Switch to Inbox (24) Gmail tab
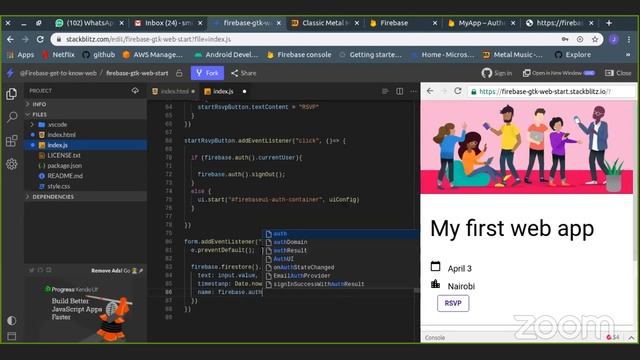 pos(169,23)
